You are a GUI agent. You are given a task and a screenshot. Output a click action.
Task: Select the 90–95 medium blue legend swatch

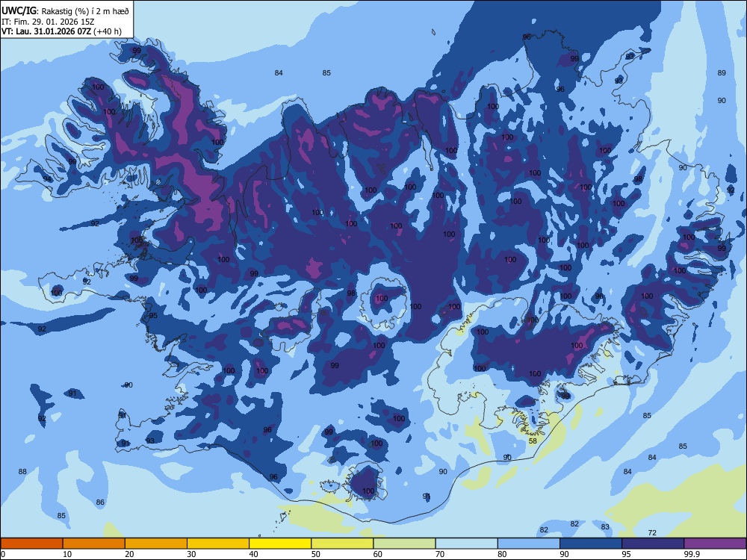tap(591, 544)
